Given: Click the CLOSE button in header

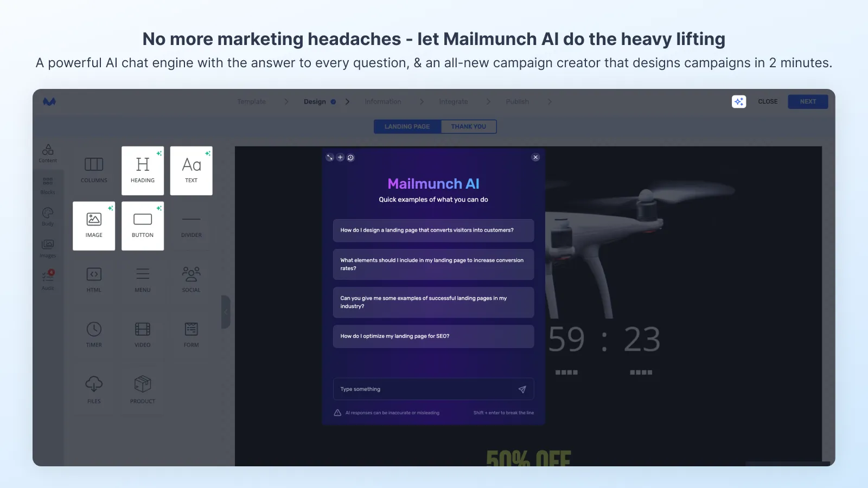Looking at the screenshot, I should click(x=768, y=101).
